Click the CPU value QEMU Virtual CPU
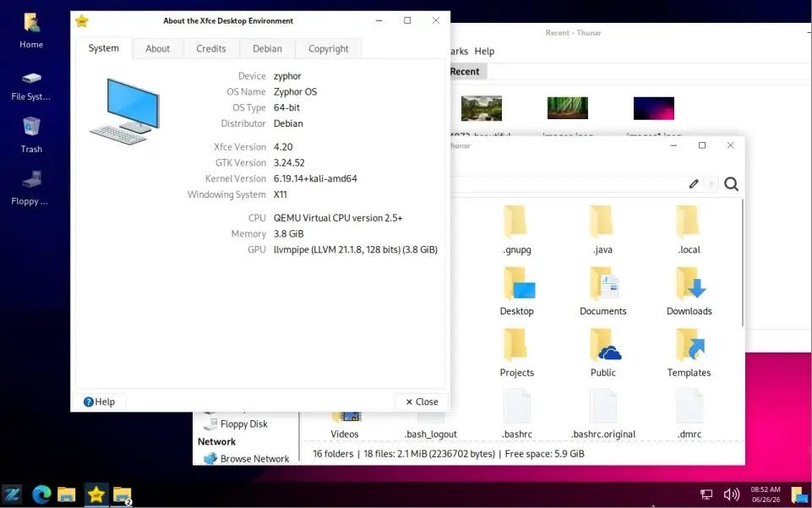Viewport: 812px width, 508px height. [338, 218]
